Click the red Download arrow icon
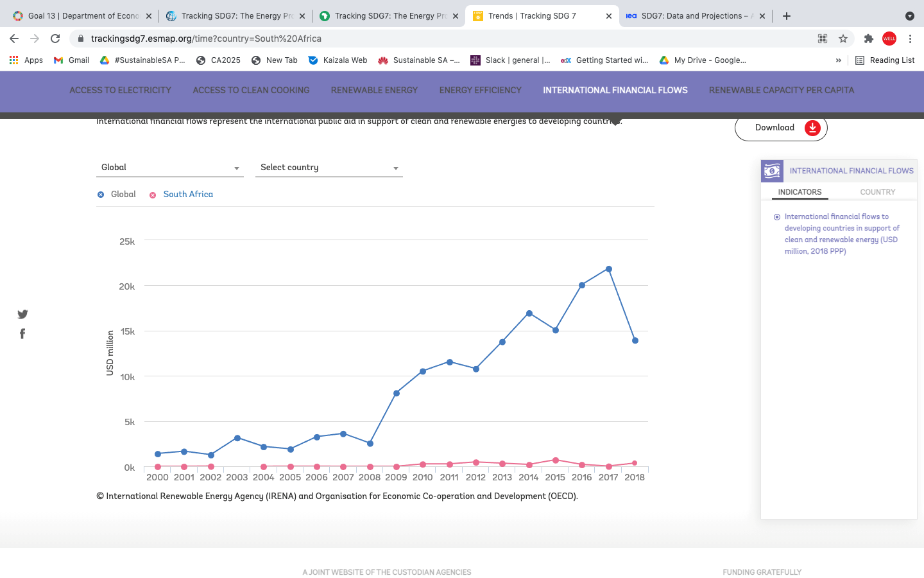The height and width of the screenshot is (578, 924). click(x=812, y=128)
